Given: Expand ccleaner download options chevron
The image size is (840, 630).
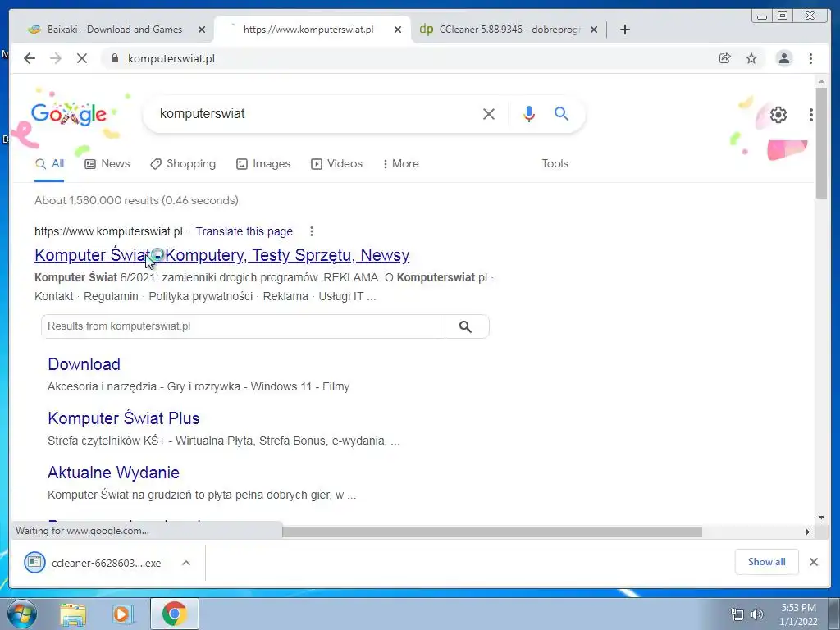Looking at the screenshot, I should pos(186,563).
